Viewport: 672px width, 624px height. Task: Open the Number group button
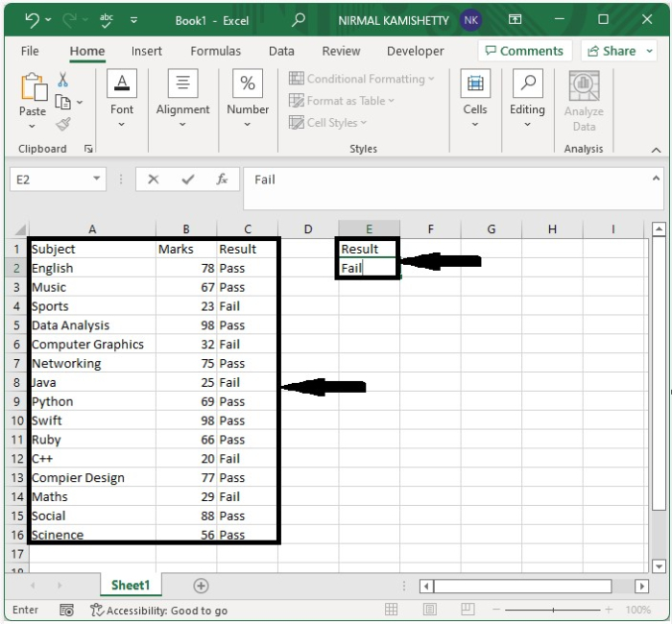click(248, 99)
